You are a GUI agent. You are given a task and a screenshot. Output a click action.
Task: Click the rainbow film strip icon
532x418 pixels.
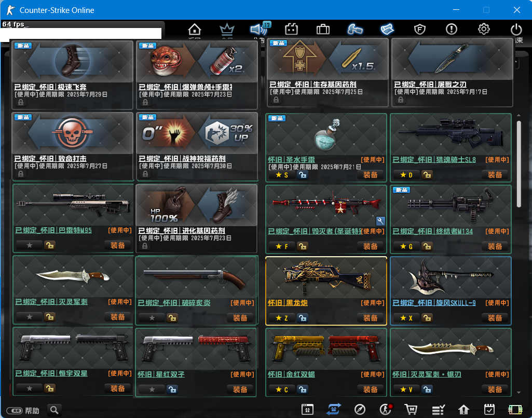[515, 410]
